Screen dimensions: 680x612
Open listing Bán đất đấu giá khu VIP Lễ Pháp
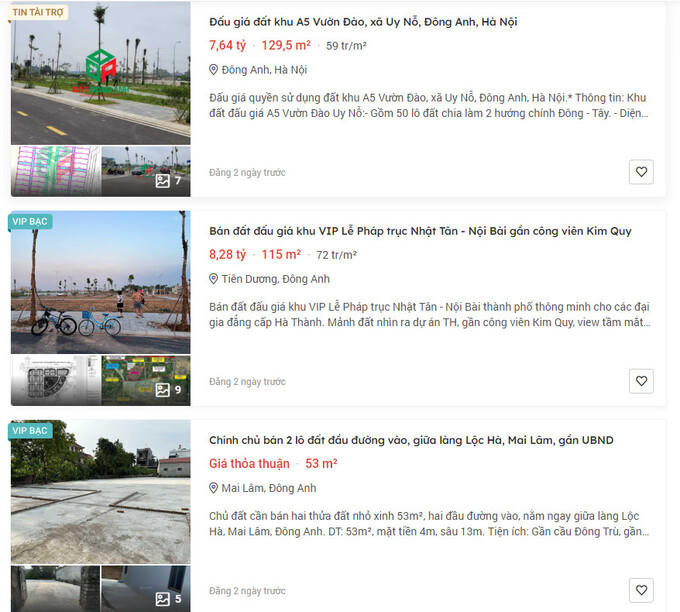coord(420,231)
